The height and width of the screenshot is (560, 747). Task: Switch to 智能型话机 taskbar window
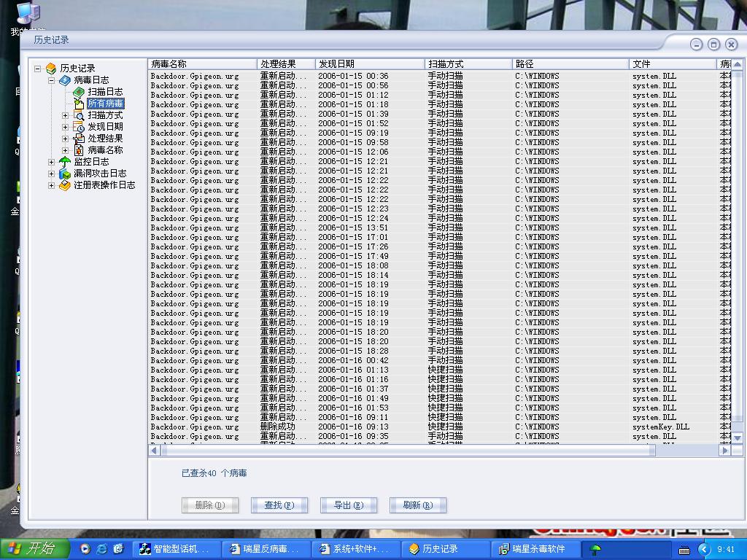click(176, 549)
